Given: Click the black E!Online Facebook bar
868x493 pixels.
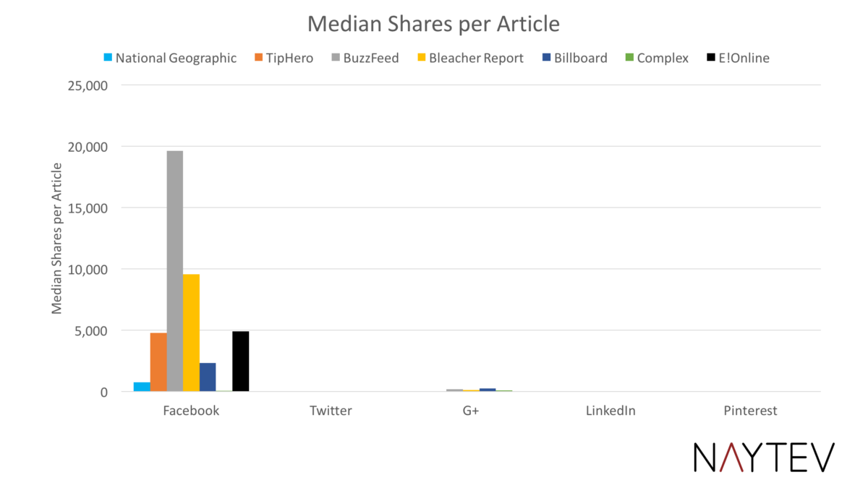Looking at the screenshot, I should coord(240,361).
